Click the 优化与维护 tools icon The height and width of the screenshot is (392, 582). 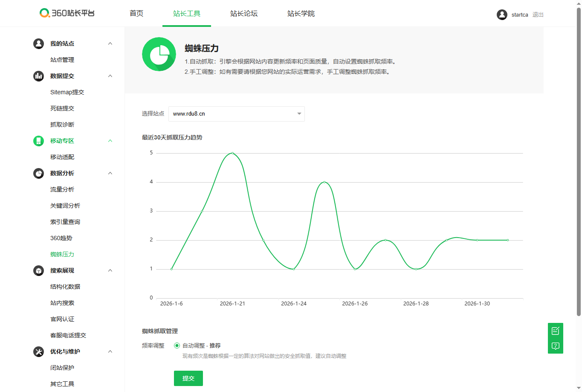tap(39, 351)
